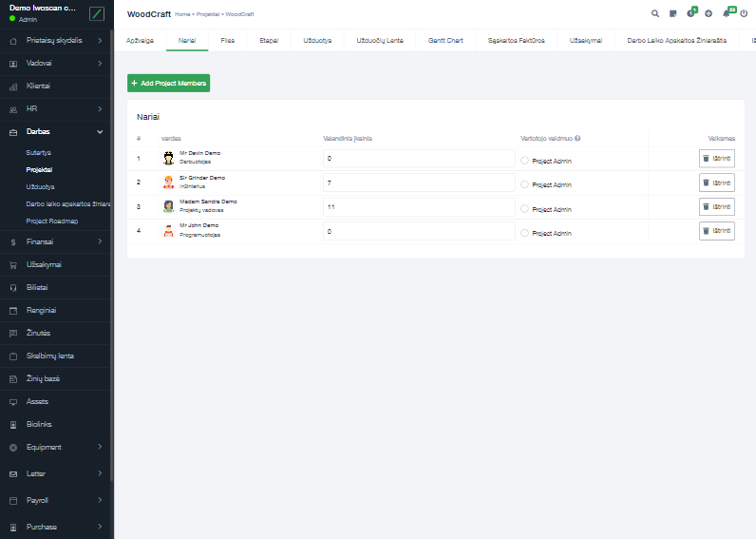Click the Add Project Members button
The width and height of the screenshot is (756, 539).
(x=169, y=84)
